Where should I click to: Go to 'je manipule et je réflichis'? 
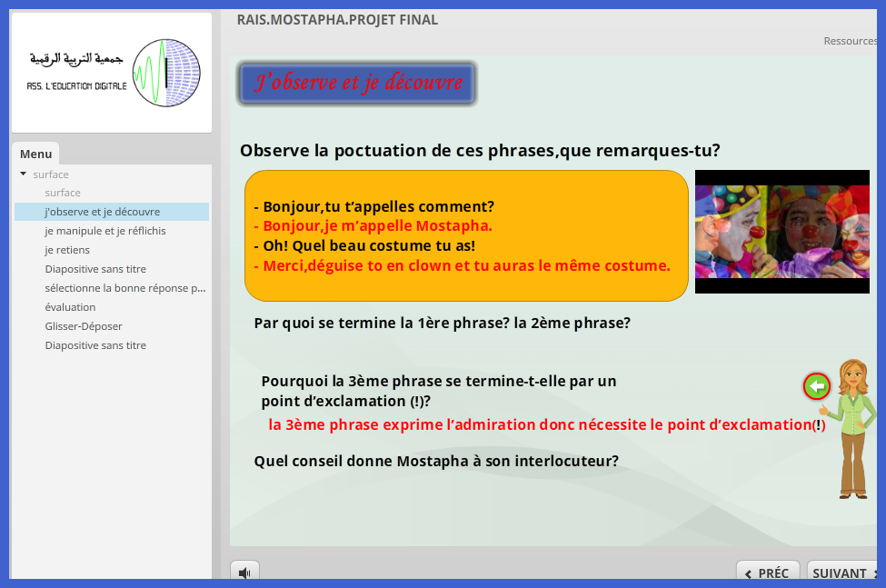pos(105,231)
